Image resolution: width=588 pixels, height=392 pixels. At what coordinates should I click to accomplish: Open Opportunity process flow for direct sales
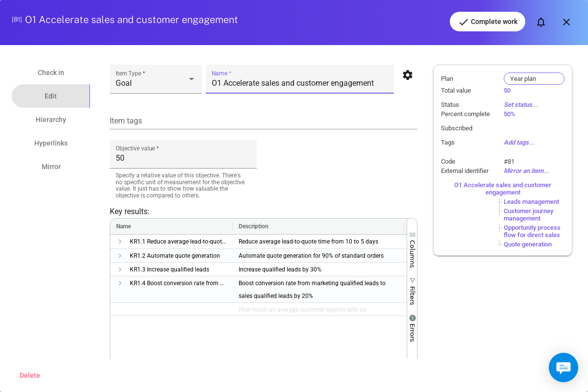pos(532,231)
